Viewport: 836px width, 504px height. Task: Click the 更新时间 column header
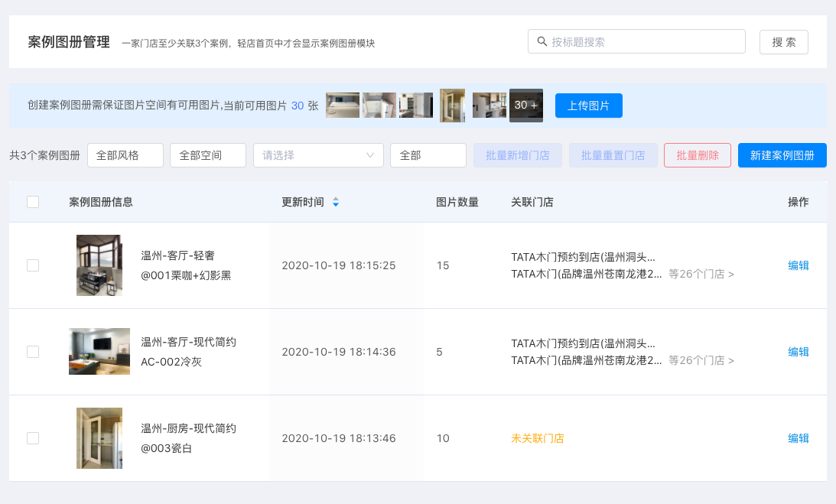[303, 202]
